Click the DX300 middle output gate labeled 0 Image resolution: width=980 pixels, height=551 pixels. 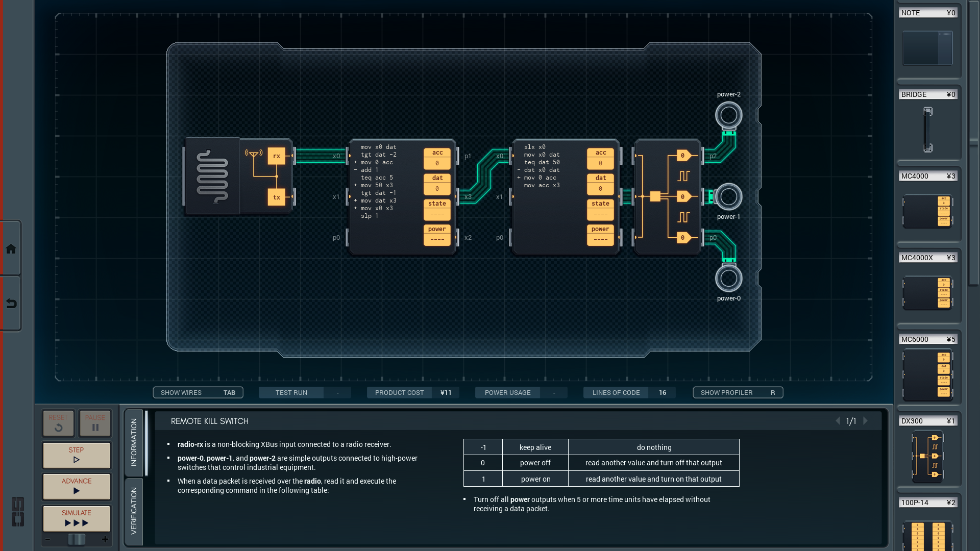coord(684,196)
